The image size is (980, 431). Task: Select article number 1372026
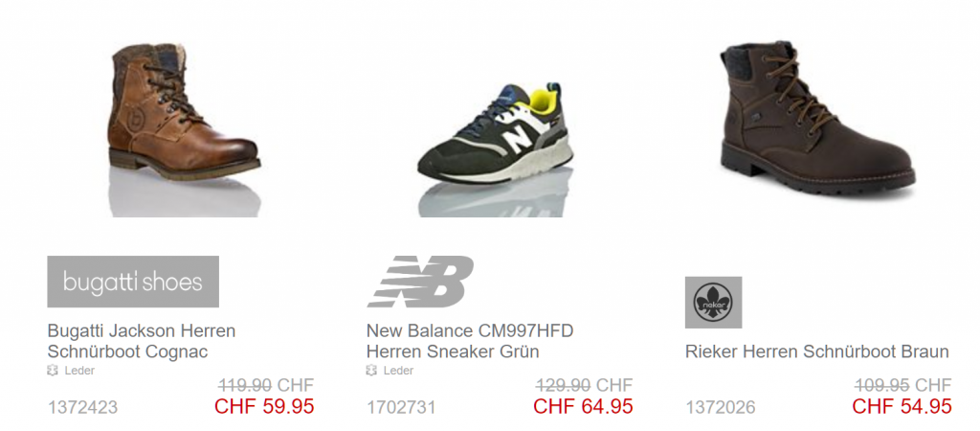click(x=720, y=408)
